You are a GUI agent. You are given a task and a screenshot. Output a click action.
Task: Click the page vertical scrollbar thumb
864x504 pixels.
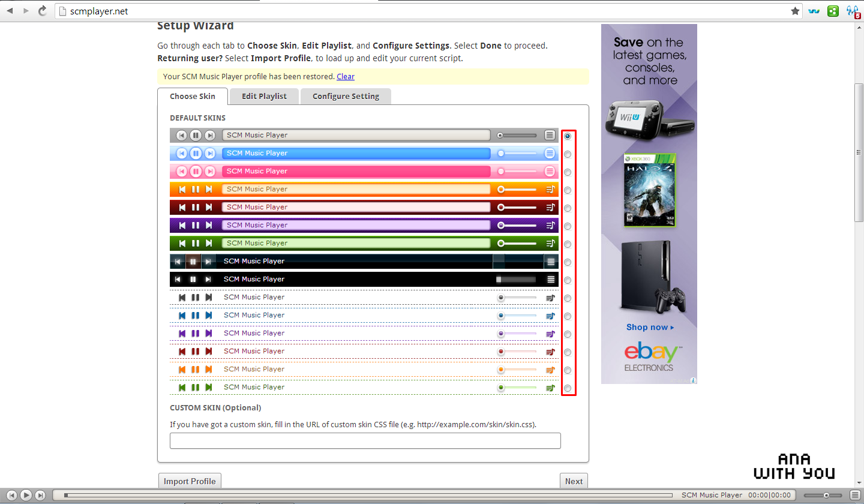click(859, 153)
